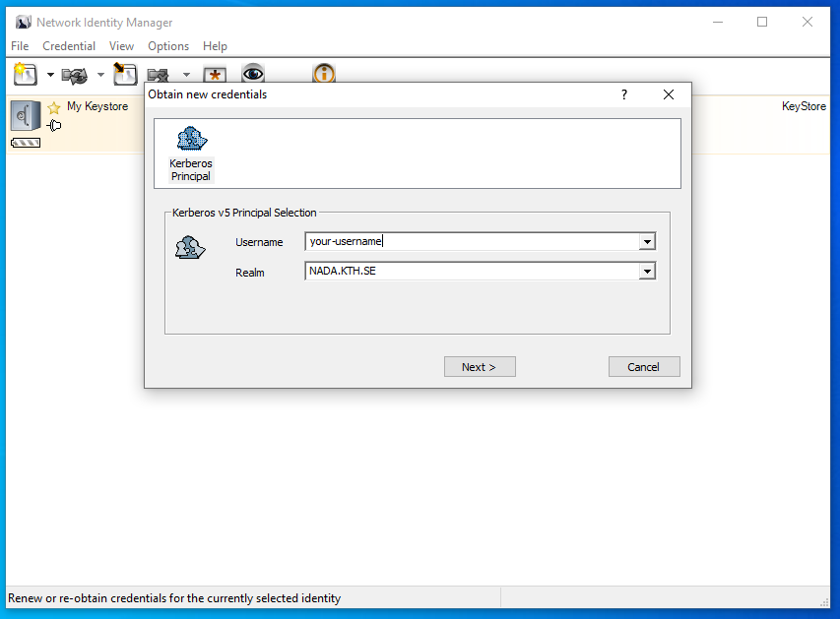
Task: Click the dialog's question mark help button
Action: (x=623, y=94)
